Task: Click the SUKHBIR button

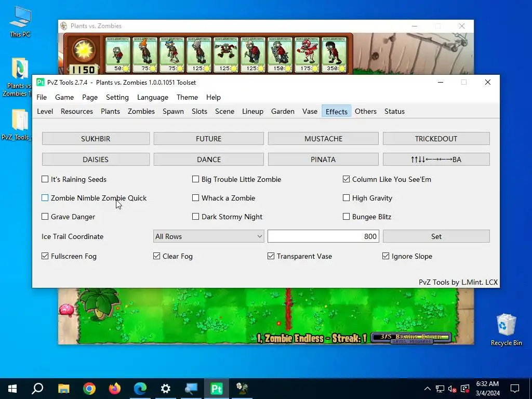Action: click(x=96, y=138)
